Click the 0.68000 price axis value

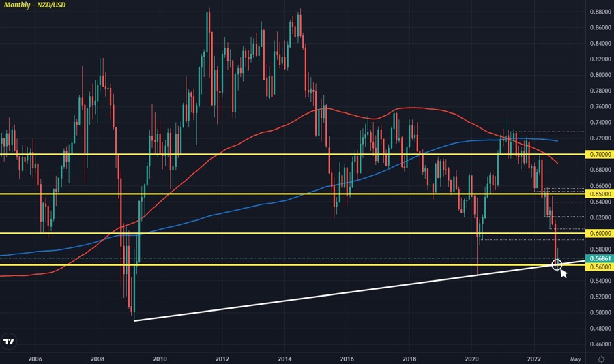[x=600, y=170]
